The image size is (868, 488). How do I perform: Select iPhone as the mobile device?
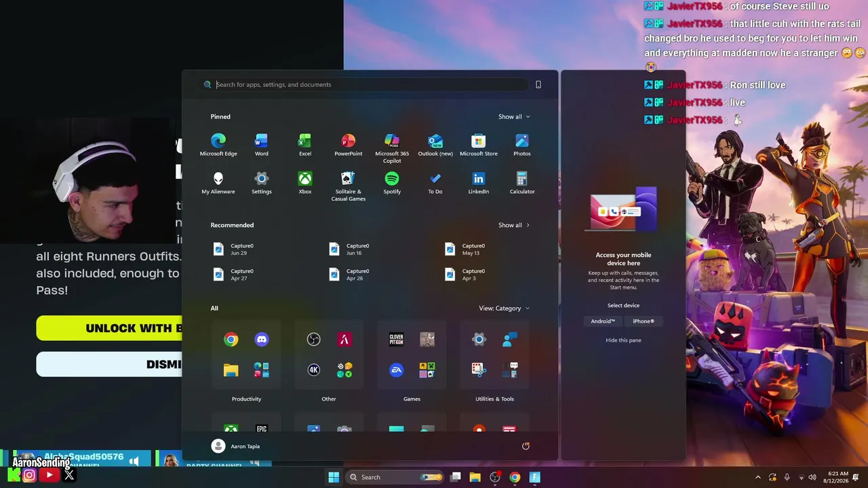tap(644, 321)
